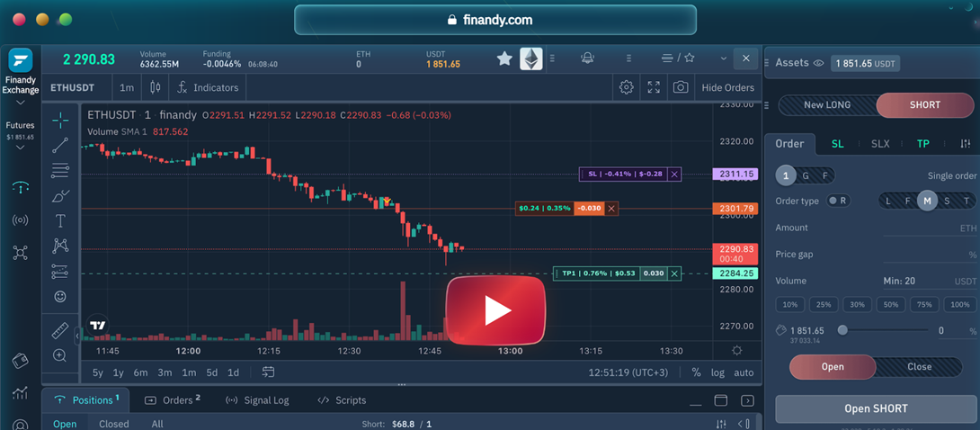Click Hide Orders button
Image resolution: width=980 pixels, height=430 pixels.
tap(727, 87)
